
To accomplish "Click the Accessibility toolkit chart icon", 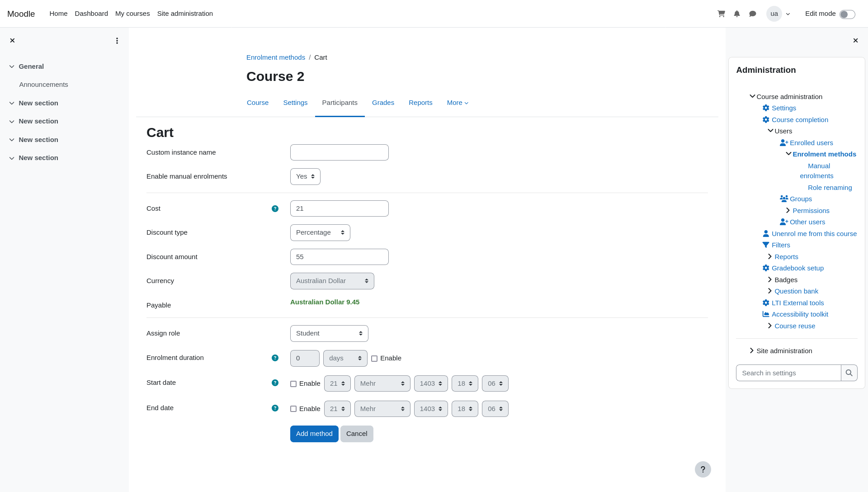I will [x=766, y=314].
